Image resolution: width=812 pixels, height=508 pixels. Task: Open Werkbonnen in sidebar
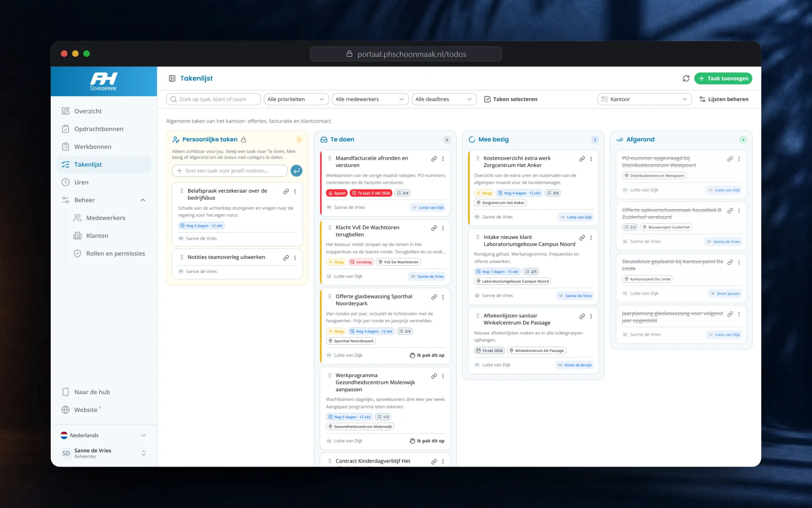click(104, 147)
